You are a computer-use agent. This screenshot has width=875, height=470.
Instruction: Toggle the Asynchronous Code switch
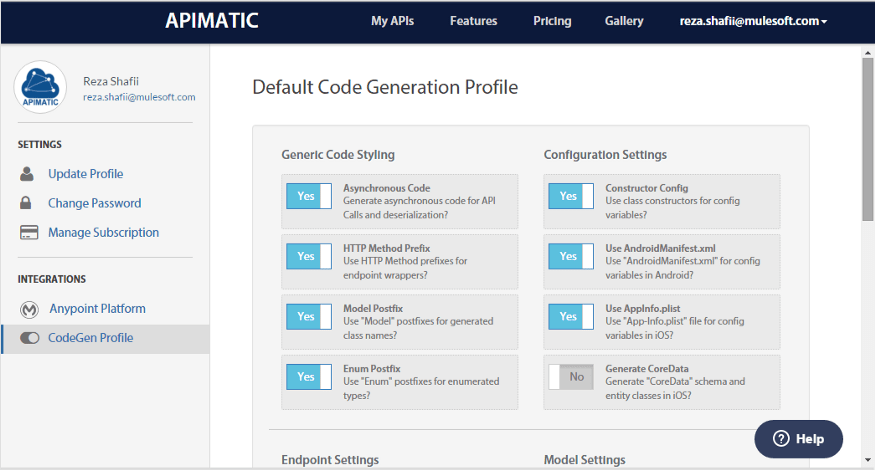tap(309, 196)
